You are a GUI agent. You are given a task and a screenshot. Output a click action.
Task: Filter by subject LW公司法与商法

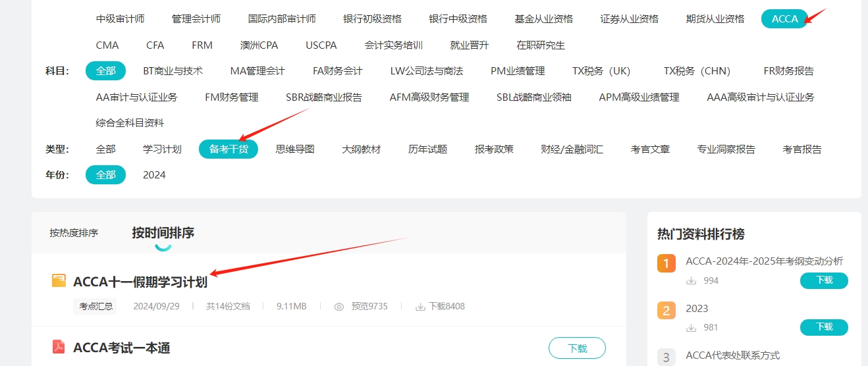(x=427, y=71)
